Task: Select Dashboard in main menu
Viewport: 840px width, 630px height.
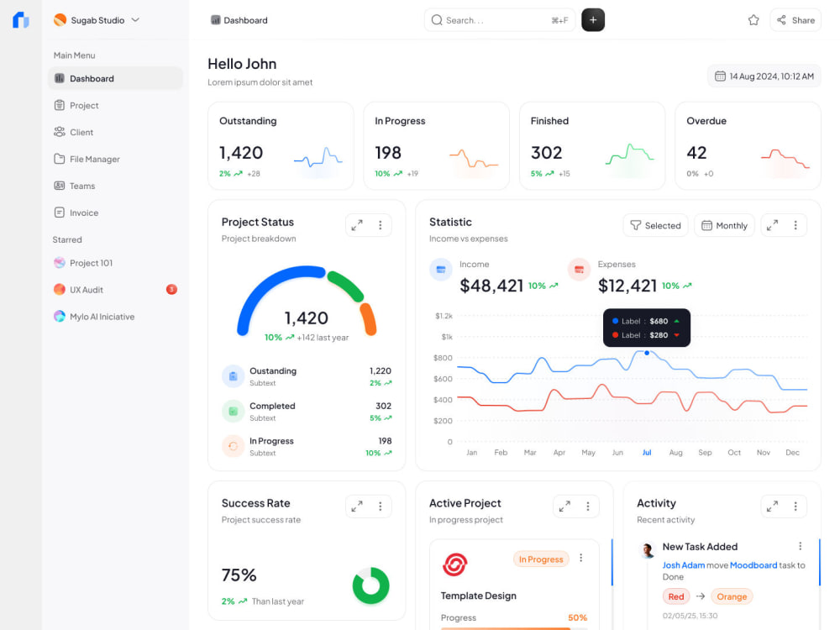Action: 115,78
